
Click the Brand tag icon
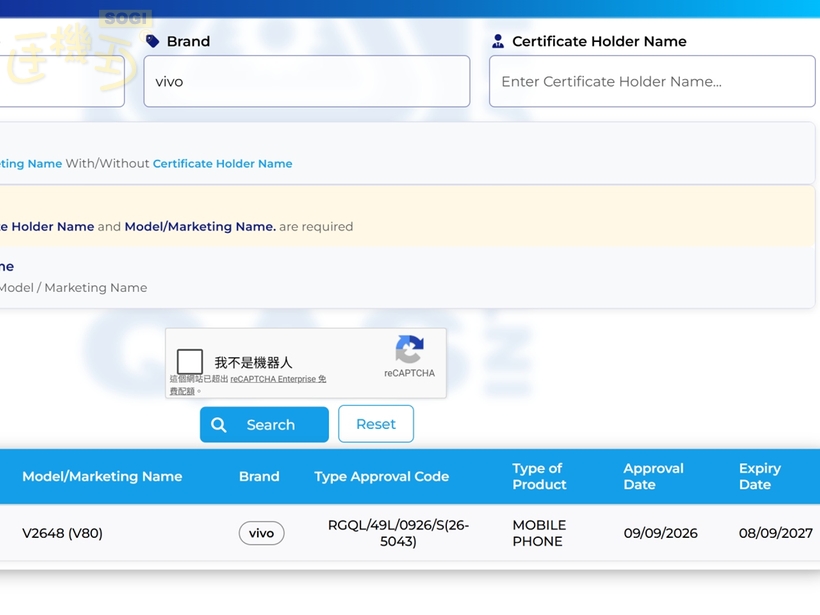click(153, 41)
